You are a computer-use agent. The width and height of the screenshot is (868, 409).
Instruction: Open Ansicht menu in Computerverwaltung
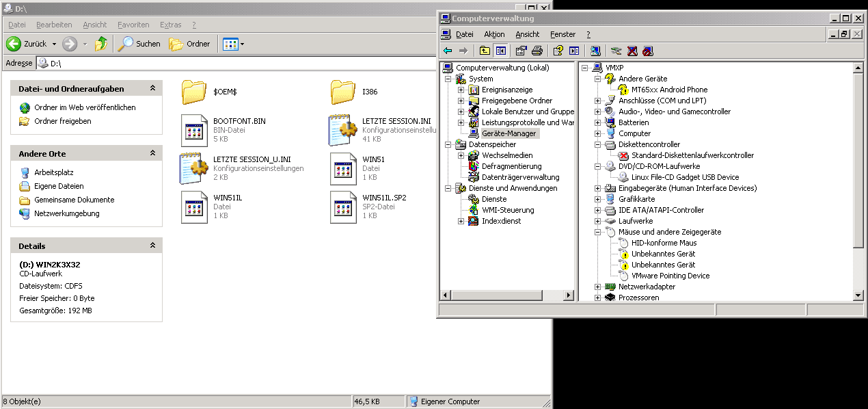[528, 34]
